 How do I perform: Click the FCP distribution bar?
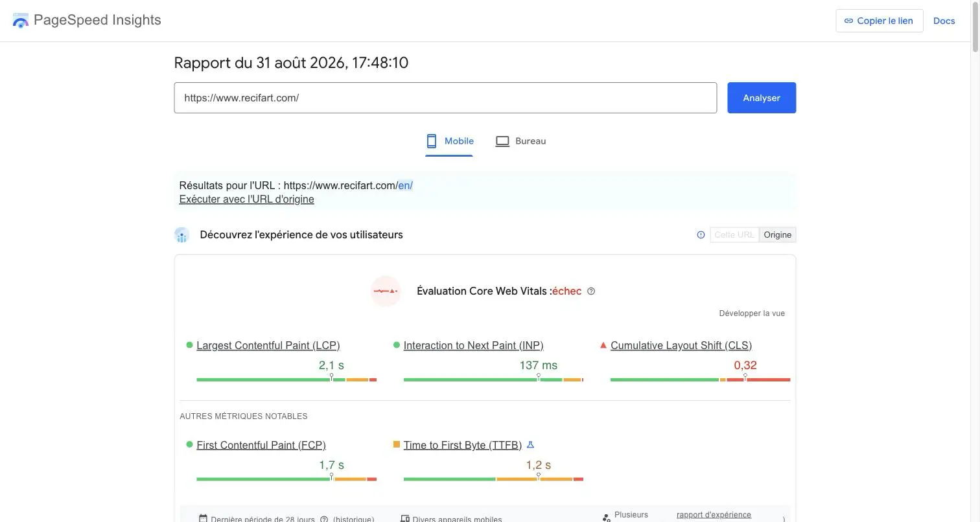pos(286,479)
